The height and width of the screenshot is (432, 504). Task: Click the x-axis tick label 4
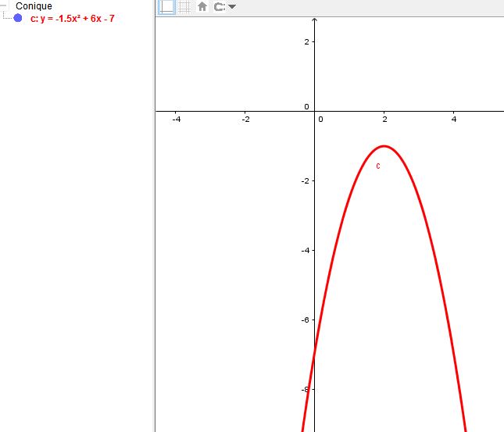tap(454, 119)
